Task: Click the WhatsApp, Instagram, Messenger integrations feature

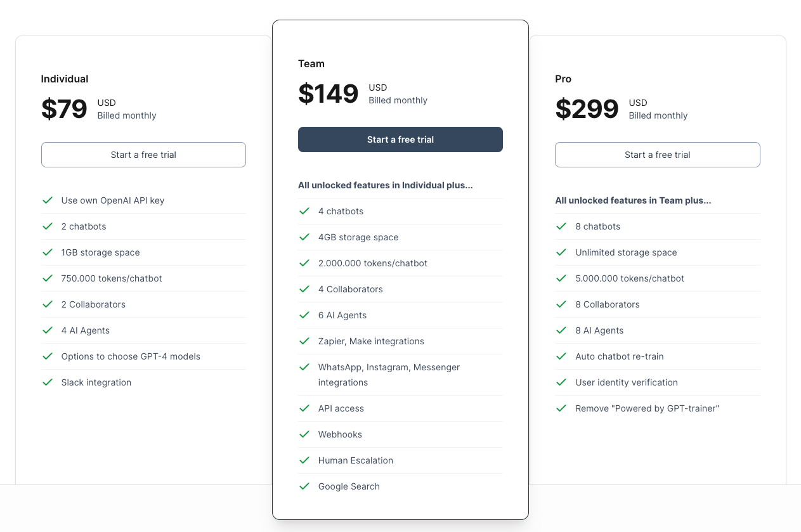Action: point(389,374)
